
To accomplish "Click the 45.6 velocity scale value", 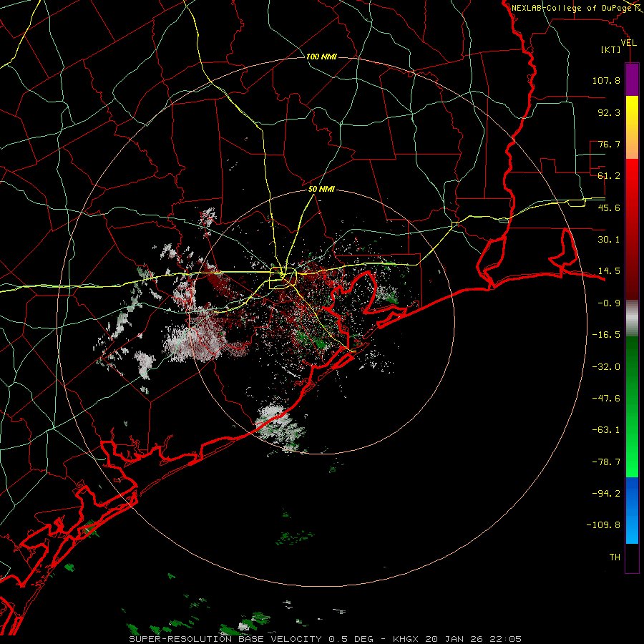I will coord(609,208).
